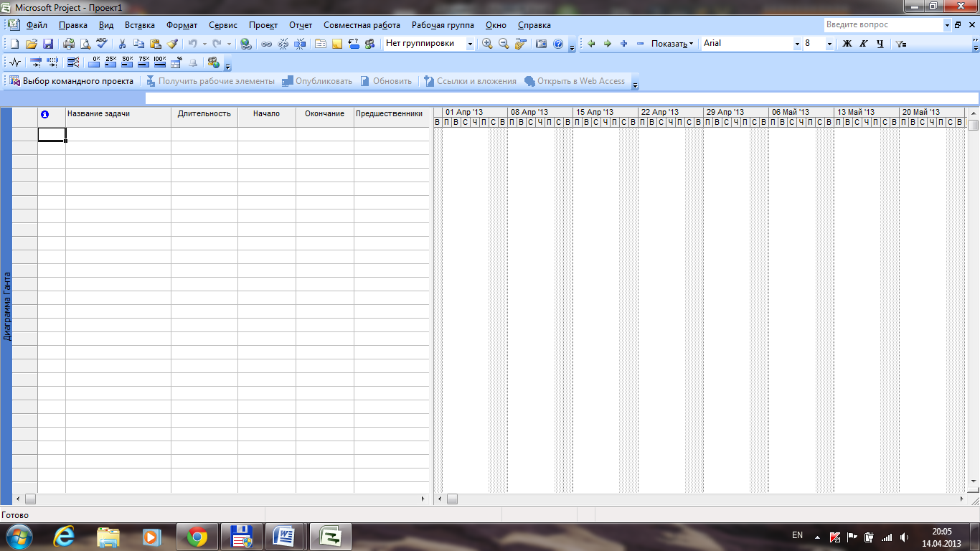
Task: Click Выбор командного проекта button
Action: click(x=72, y=81)
